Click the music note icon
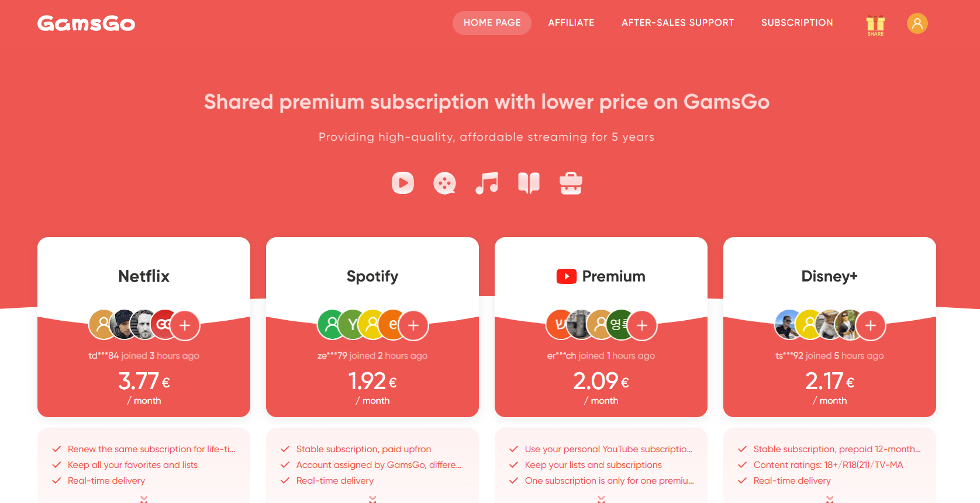Image resolution: width=980 pixels, height=503 pixels. tap(486, 182)
